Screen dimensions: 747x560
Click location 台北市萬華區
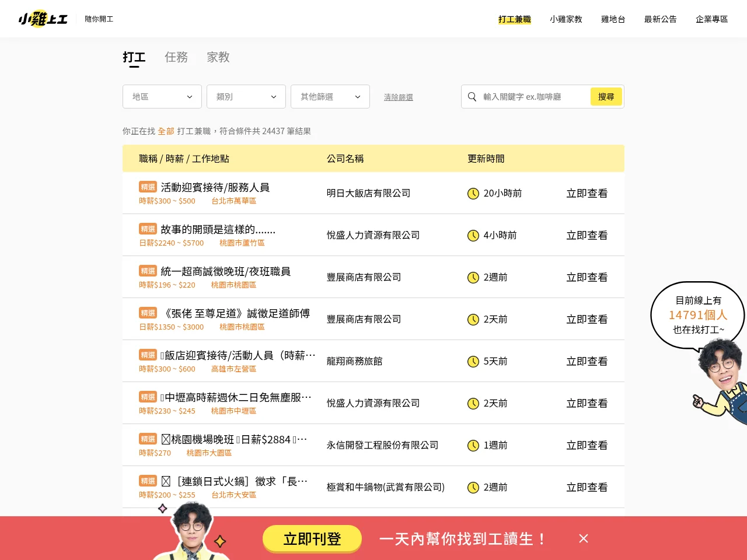pyautogui.click(x=234, y=201)
